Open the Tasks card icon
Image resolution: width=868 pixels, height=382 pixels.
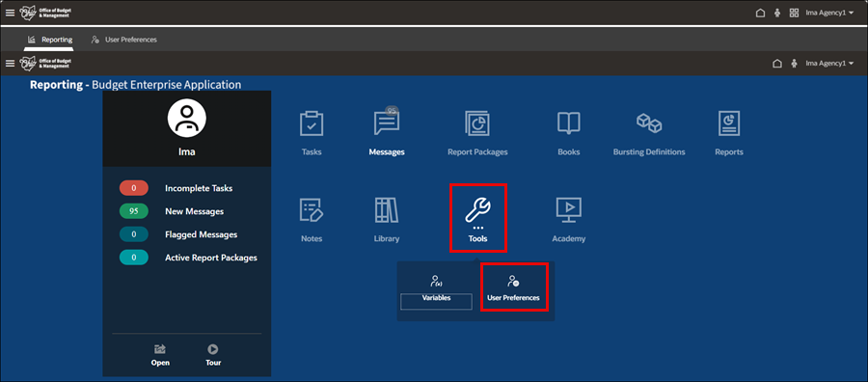tap(312, 123)
